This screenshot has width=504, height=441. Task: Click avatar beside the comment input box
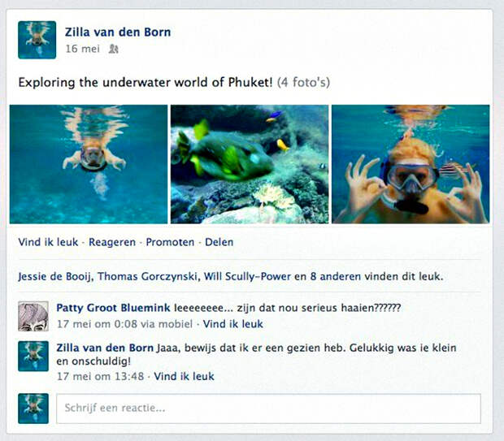coord(33,409)
